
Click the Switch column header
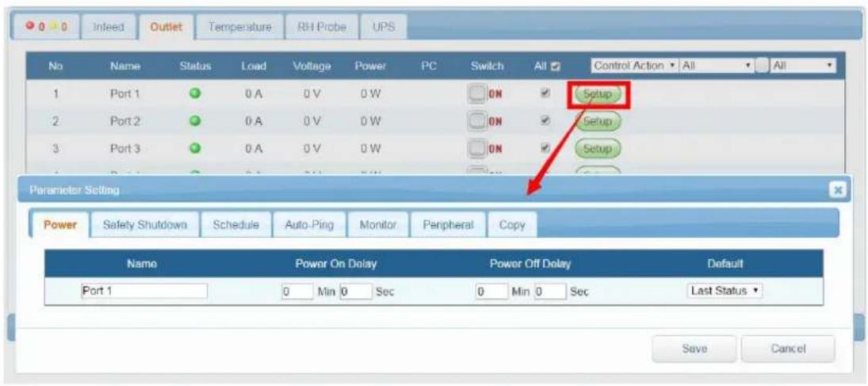pyautogui.click(x=488, y=66)
